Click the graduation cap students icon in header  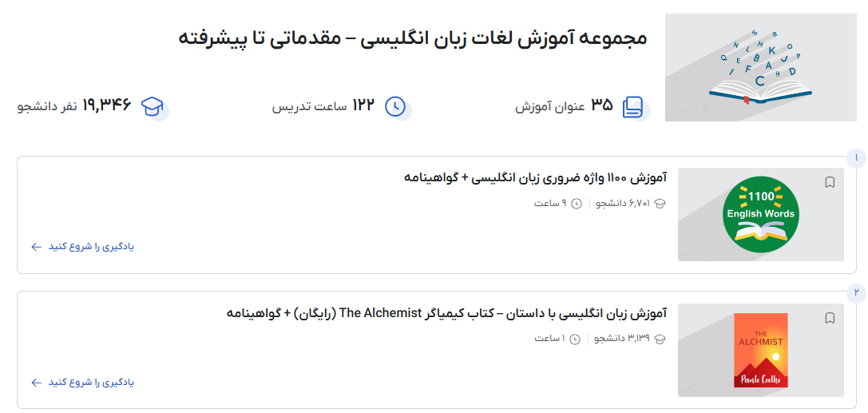click(x=153, y=106)
